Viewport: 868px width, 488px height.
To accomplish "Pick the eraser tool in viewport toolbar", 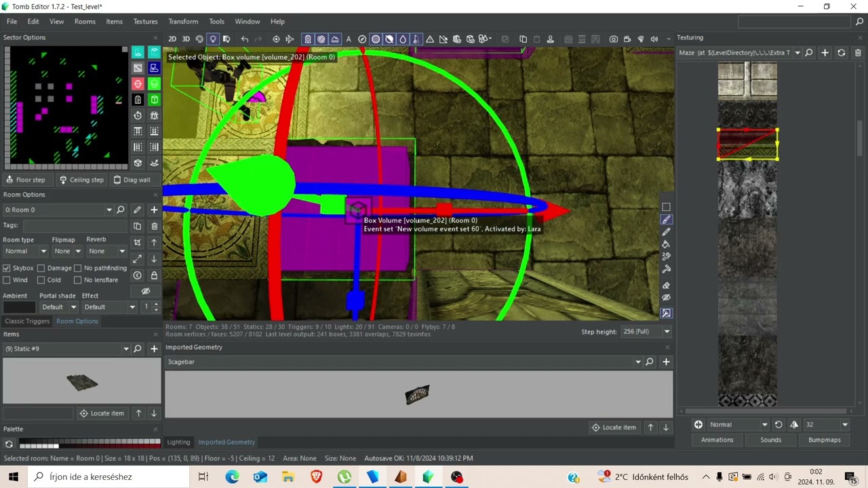I will [x=666, y=285].
